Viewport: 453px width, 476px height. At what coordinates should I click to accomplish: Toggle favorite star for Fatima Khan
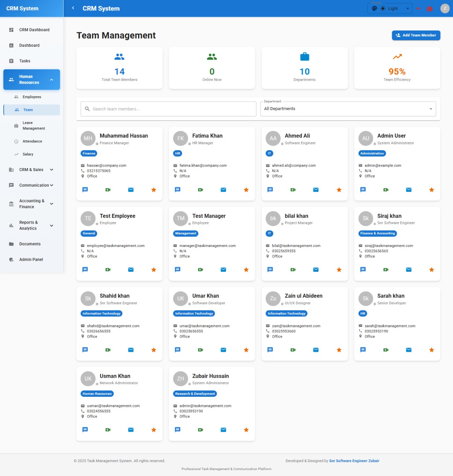(246, 190)
